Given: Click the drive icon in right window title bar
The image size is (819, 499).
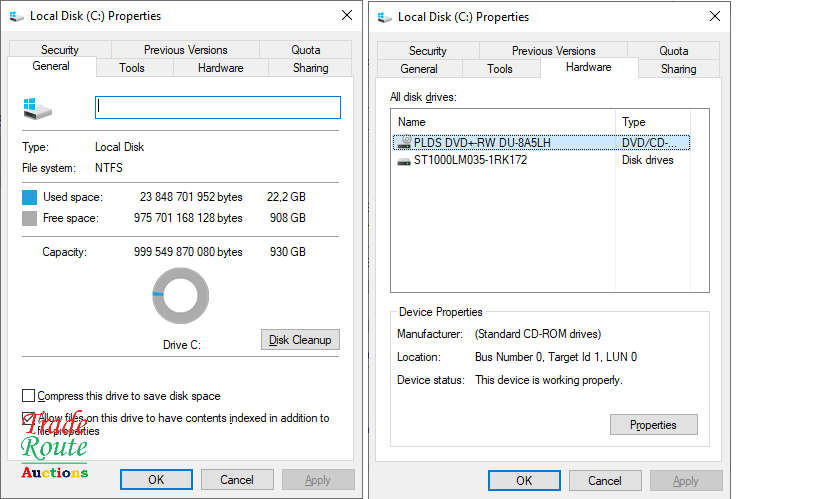Looking at the screenshot, I should tap(385, 16).
